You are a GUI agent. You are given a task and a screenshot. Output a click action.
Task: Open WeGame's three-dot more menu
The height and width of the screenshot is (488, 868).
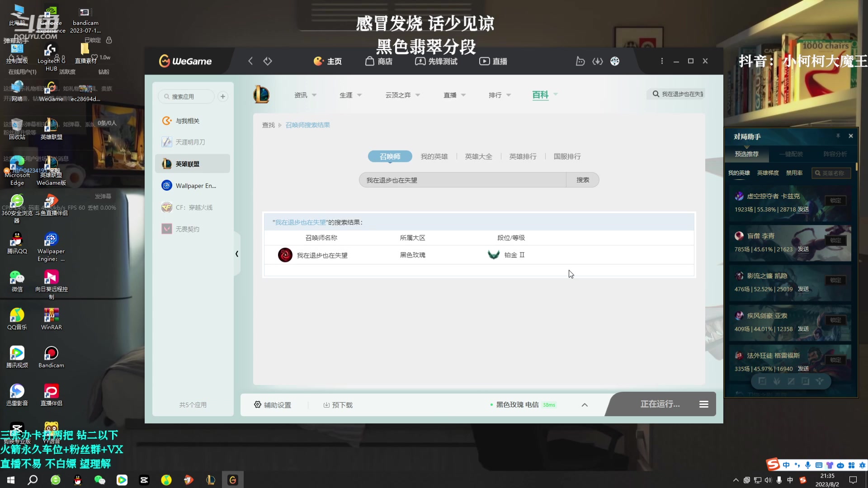[662, 61]
